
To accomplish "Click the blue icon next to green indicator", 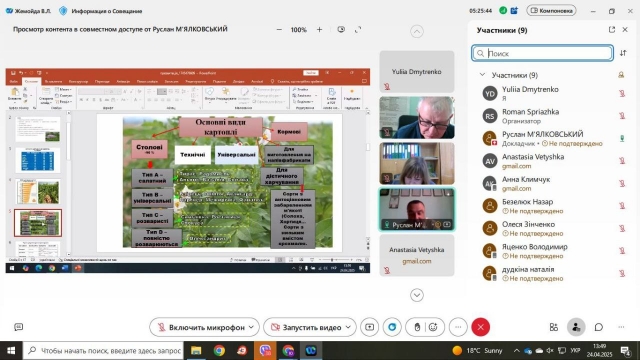I will coord(514,11).
